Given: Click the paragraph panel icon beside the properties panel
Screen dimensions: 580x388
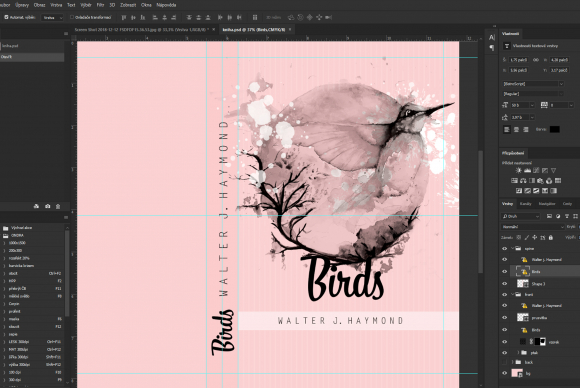Looking at the screenshot, I should 492,48.
